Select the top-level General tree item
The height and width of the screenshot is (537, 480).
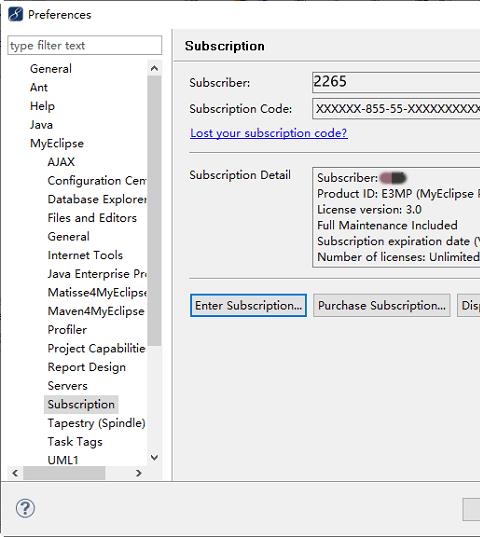pos(51,69)
